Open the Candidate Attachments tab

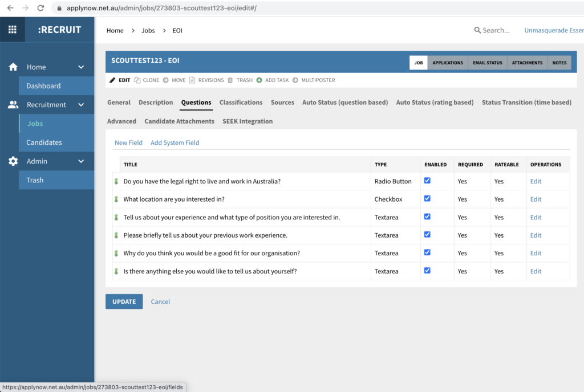(179, 121)
